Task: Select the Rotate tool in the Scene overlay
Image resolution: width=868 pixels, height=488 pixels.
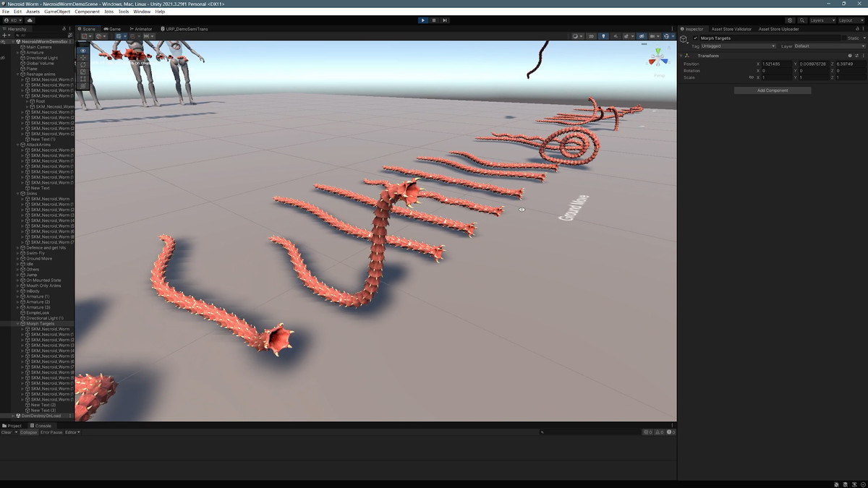Action: 83,64
